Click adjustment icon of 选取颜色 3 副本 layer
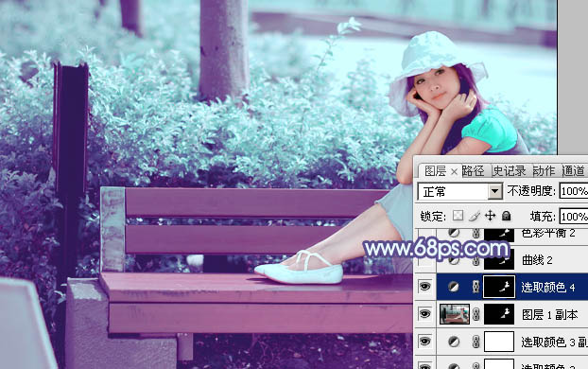The height and width of the screenshot is (369, 588). pos(454,342)
